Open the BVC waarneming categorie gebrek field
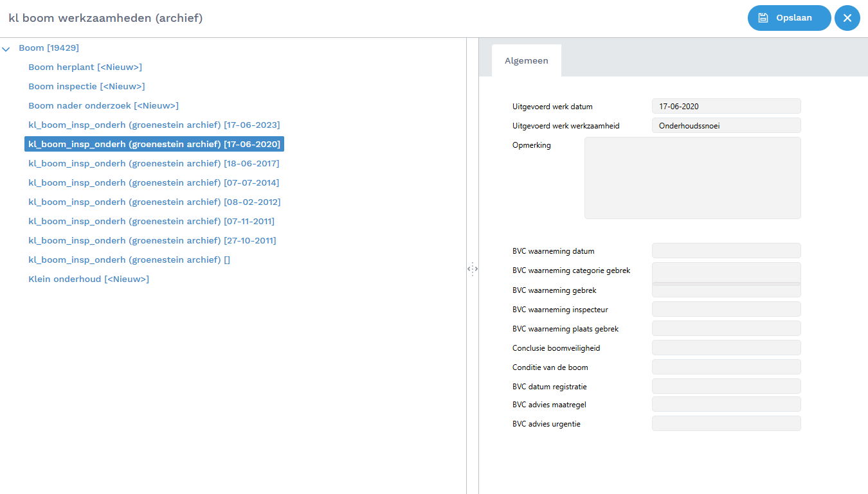 coord(726,272)
